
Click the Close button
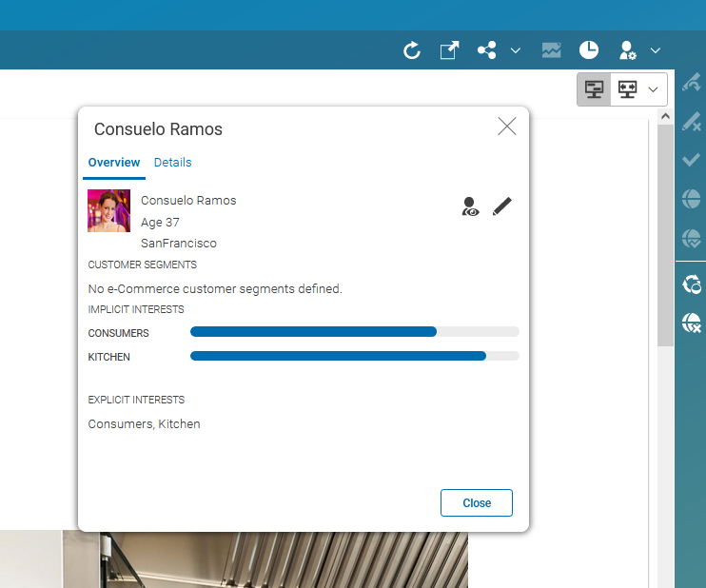(x=477, y=503)
